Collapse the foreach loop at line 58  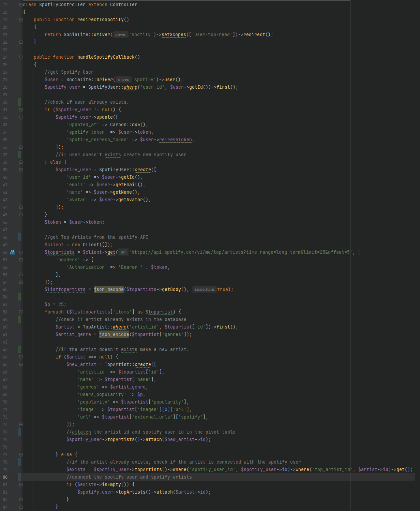(x=21, y=312)
